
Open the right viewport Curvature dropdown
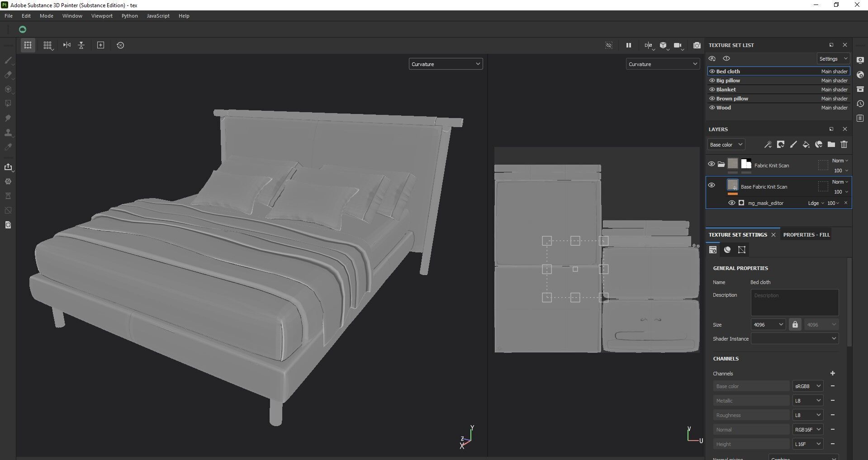(x=663, y=64)
